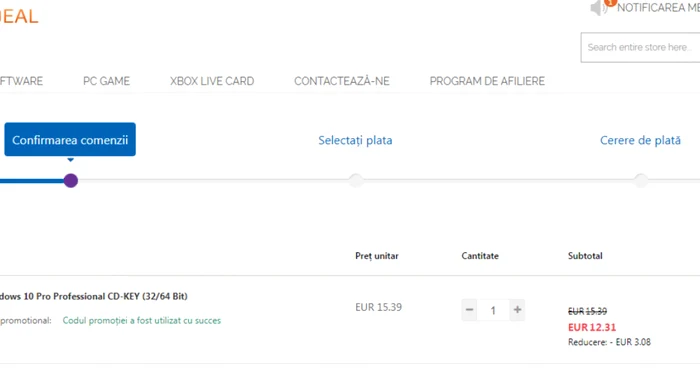Click the last gray progress step dot

pyautogui.click(x=641, y=180)
